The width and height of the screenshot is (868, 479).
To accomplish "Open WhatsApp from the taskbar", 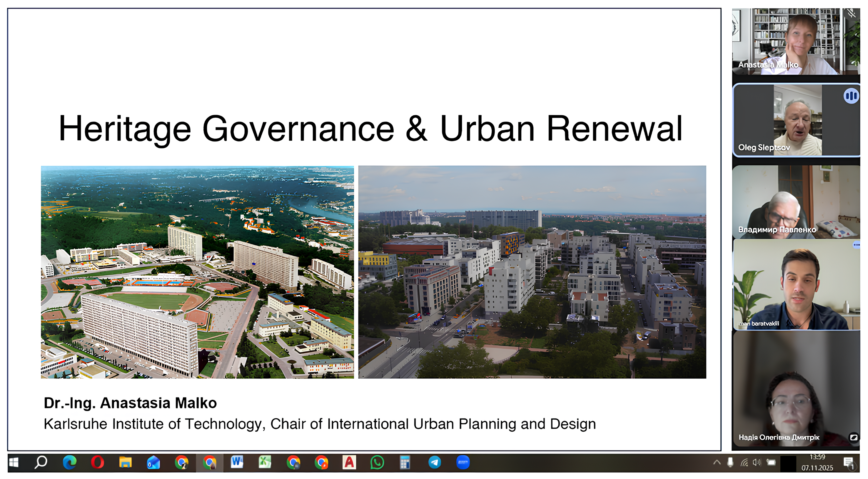I will (x=377, y=462).
